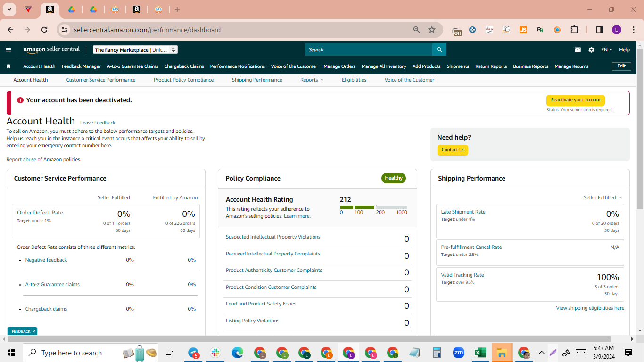This screenshot has width=644, height=362.
Task: Open Manage All Inventory menu item
Action: click(x=384, y=66)
